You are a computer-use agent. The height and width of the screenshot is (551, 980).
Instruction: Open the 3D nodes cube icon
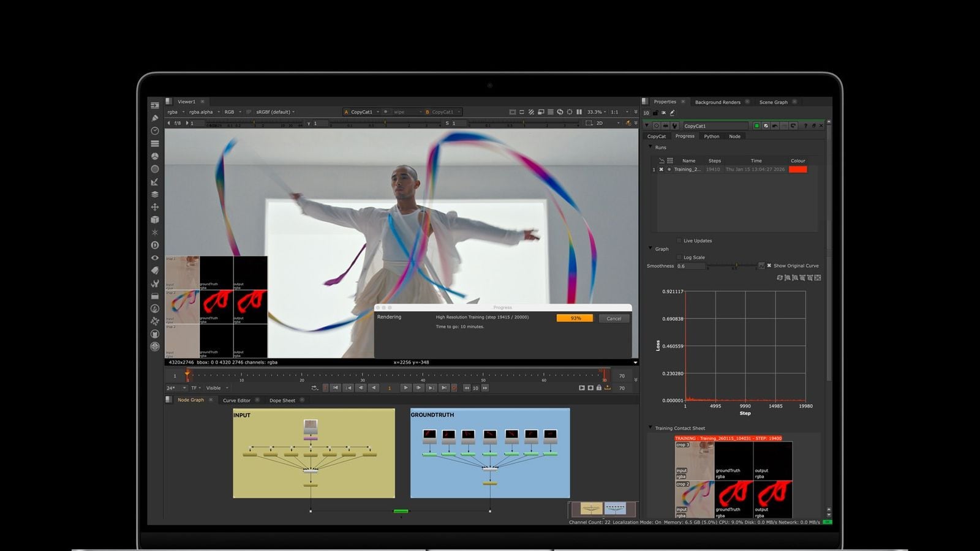pyautogui.click(x=155, y=219)
